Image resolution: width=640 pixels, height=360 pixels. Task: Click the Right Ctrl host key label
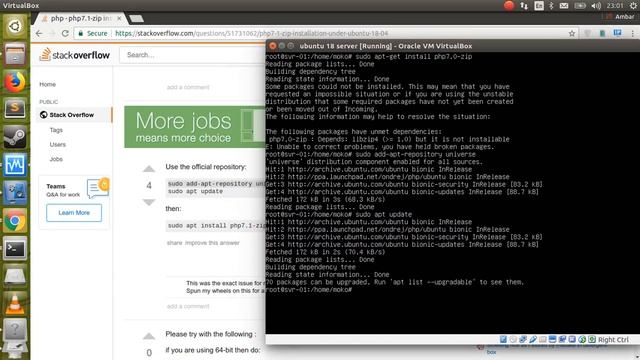tap(613, 340)
